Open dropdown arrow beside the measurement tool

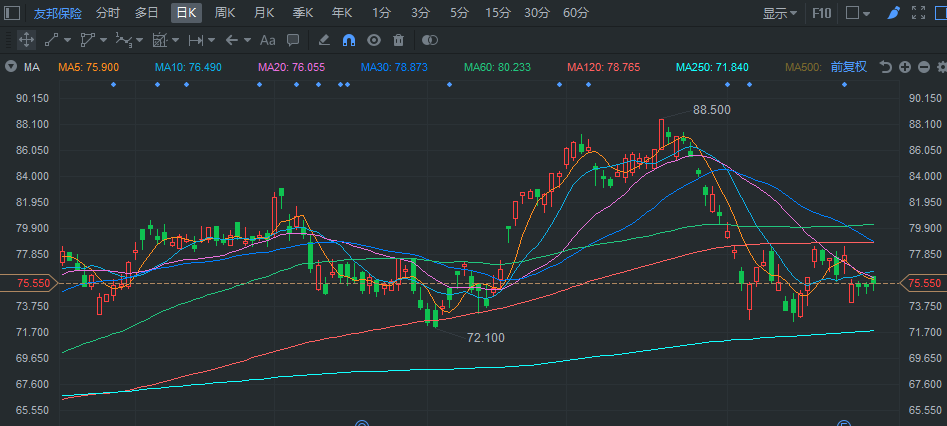click(175, 40)
